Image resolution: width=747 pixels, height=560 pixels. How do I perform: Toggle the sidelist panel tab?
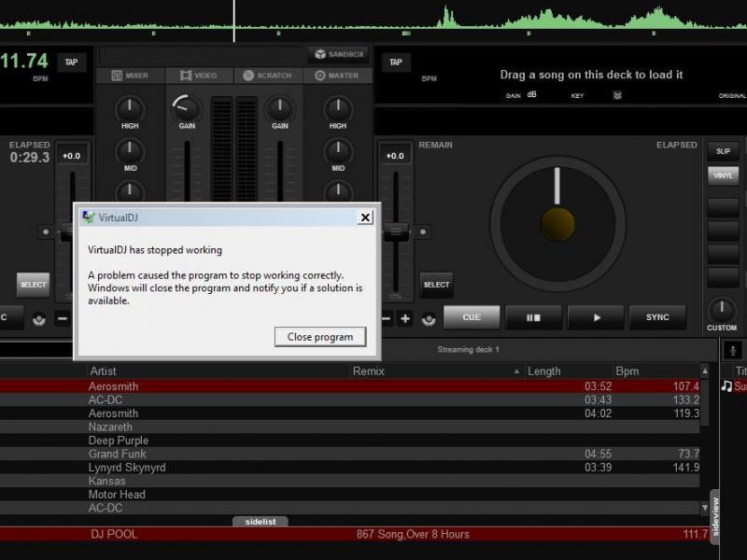[x=260, y=522]
